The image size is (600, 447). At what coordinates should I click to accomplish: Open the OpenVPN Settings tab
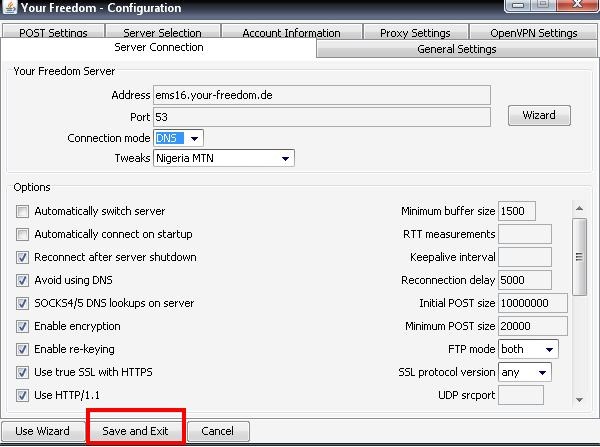(x=534, y=31)
